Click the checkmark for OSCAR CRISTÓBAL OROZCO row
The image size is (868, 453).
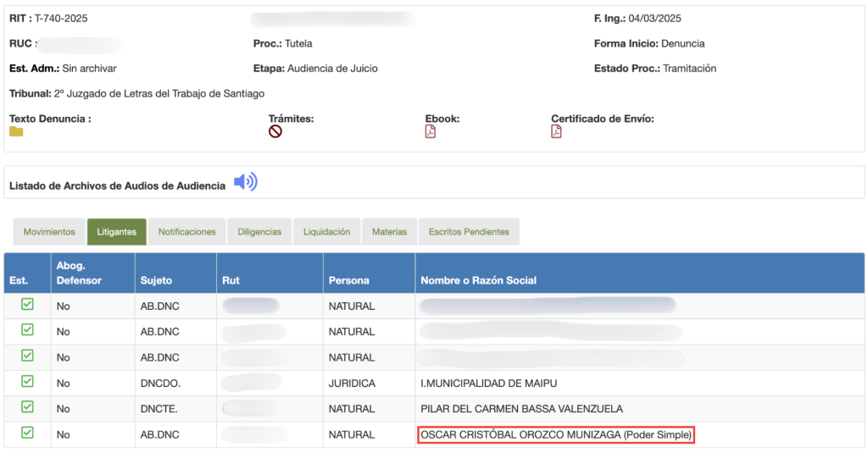coord(27,433)
